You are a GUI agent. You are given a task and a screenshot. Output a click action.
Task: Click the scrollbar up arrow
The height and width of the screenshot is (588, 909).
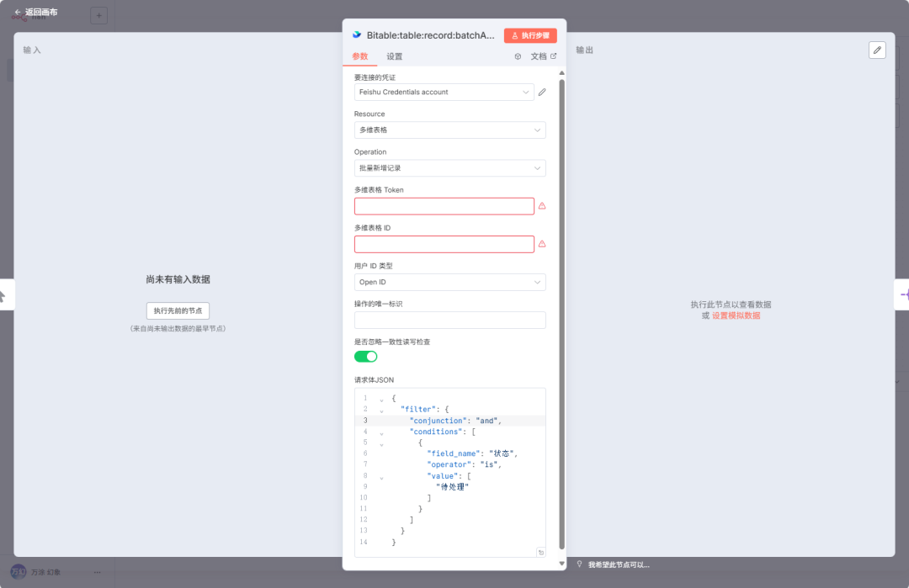[561, 73]
